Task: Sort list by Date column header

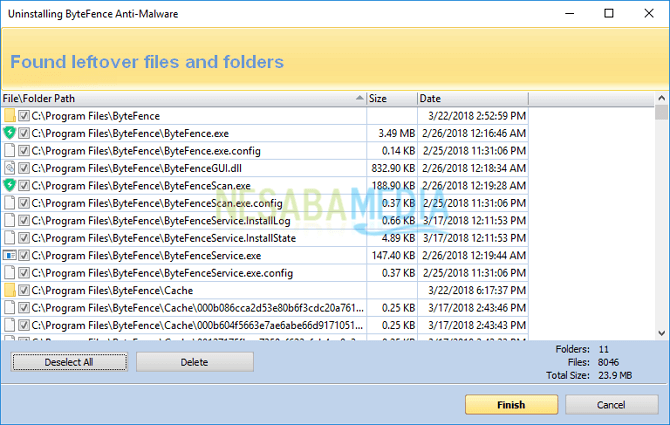Action: click(x=473, y=99)
